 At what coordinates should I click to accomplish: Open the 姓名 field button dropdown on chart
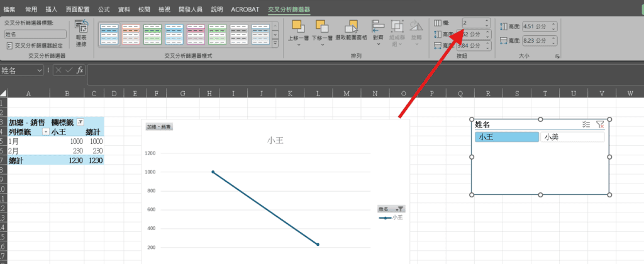point(401,209)
